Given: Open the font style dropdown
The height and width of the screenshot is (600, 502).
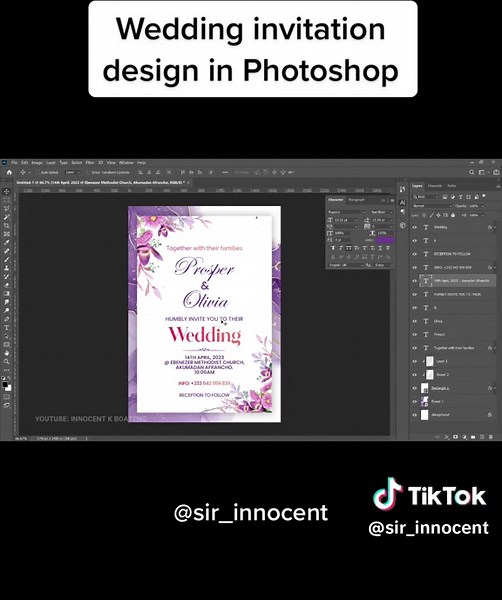Looking at the screenshot, I should click(x=381, y=212).
